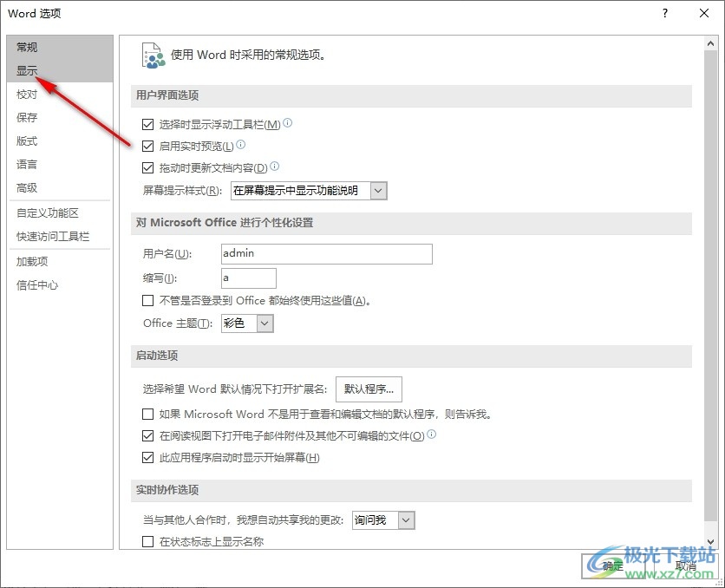725x588 pixels.
Task: Expand the Office 主题 dropdown
Action: pos(247,323)
